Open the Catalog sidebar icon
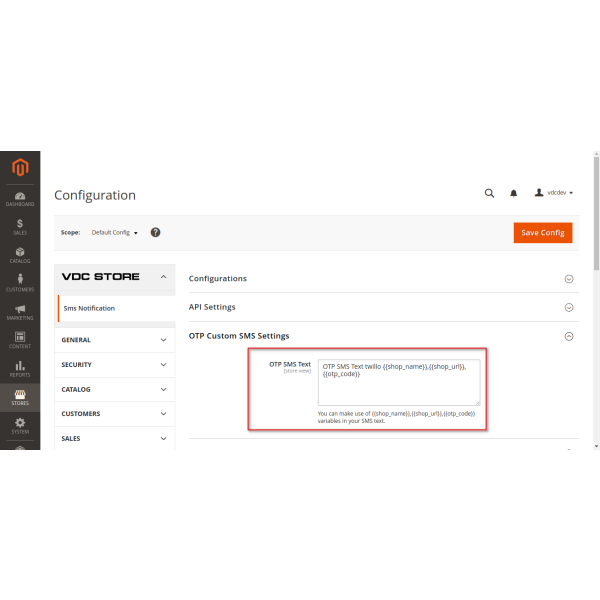This screenshot has width=600, height=600. 20,255
